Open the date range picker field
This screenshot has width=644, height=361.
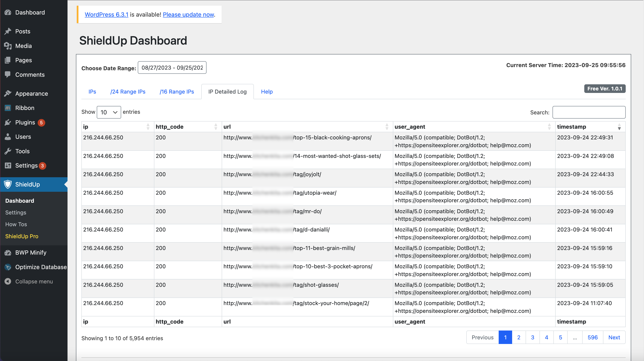pos(172,67)
